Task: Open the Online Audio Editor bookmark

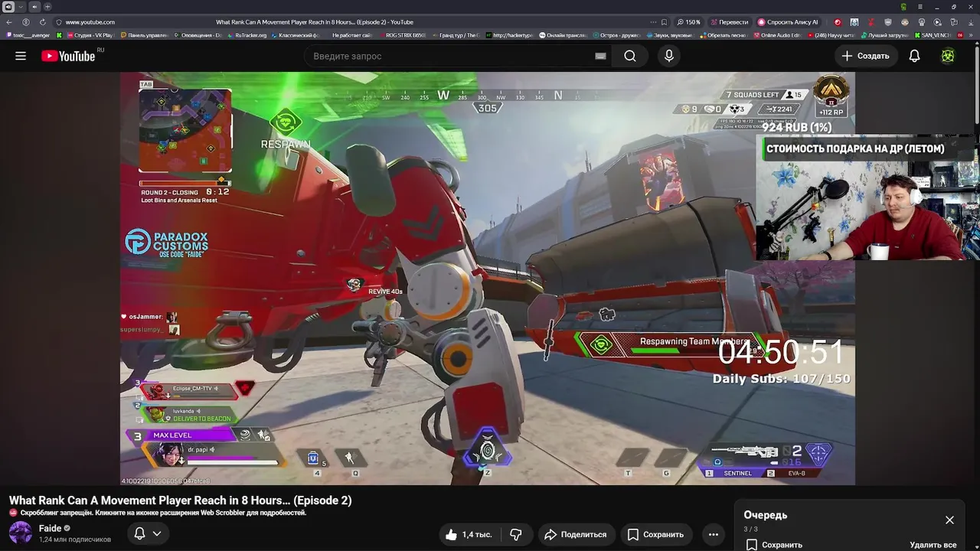Action: pyautogui.click(x=778, y=35)
